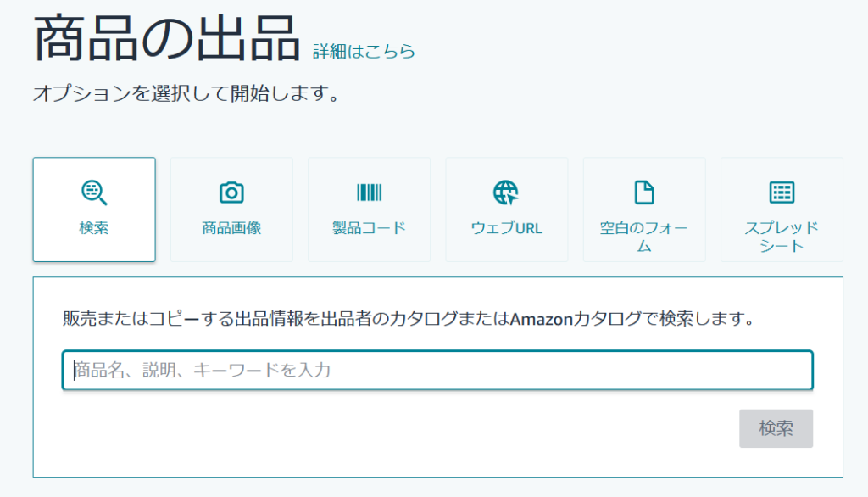Select the スプレッドシート table icon

782,193
